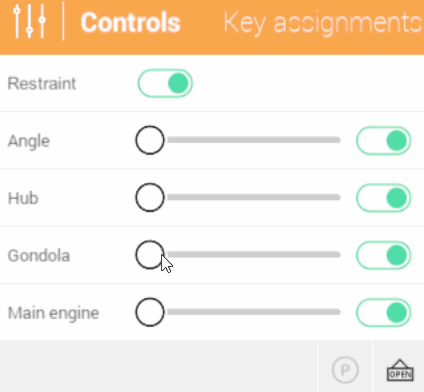Viewport: 424px width, 392px height.
Task: Toggle the Restraint switch
Action: click(165, 83)
